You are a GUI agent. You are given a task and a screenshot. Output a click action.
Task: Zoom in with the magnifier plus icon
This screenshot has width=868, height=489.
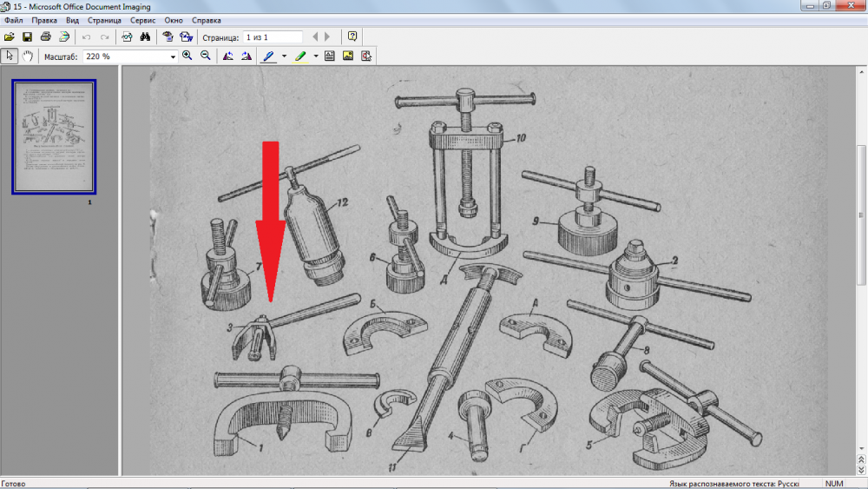[x=187, y=56]
